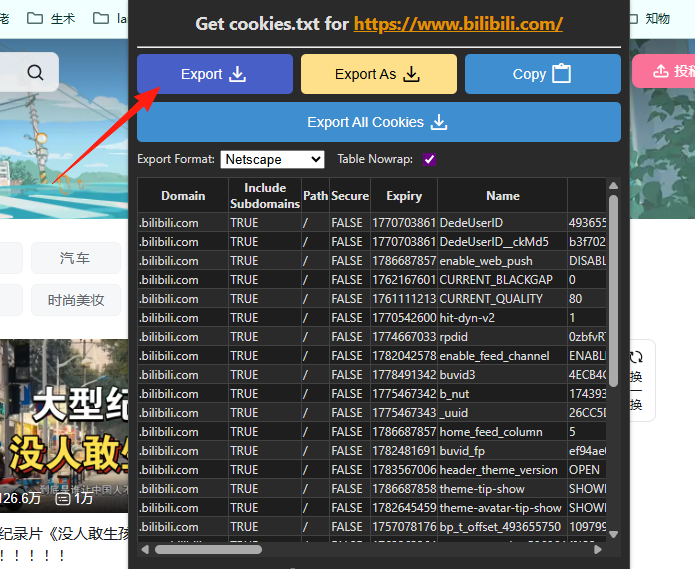
Task: Select the buvid_fp cookie name cell
Action: point(503,451)
